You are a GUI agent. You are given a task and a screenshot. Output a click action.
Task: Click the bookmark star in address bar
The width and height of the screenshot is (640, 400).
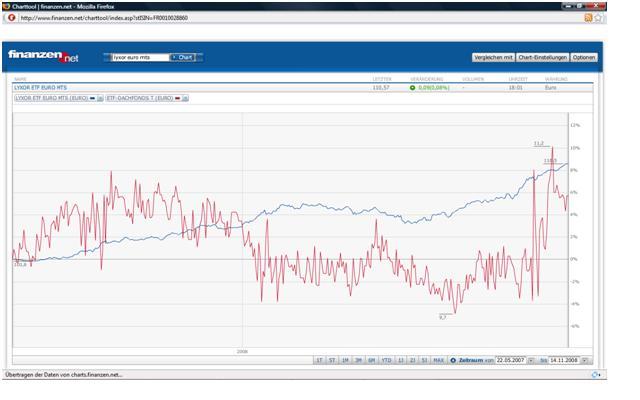tap(598, 18)
